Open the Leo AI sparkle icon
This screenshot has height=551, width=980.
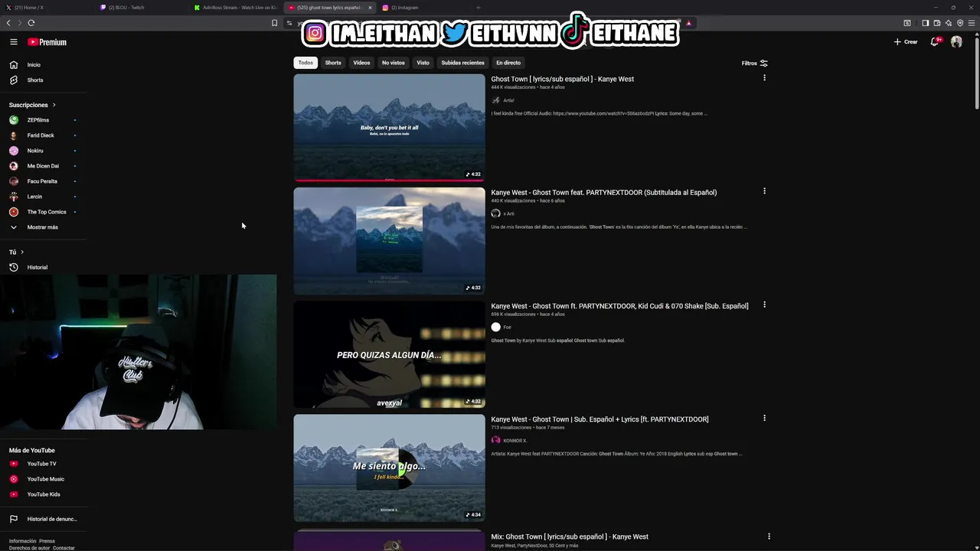point(949,23)
